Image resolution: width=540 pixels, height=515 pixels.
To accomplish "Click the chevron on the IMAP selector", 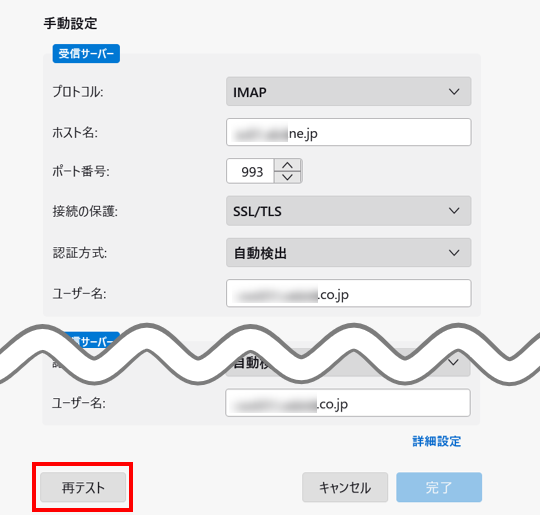I will point(454,92).
